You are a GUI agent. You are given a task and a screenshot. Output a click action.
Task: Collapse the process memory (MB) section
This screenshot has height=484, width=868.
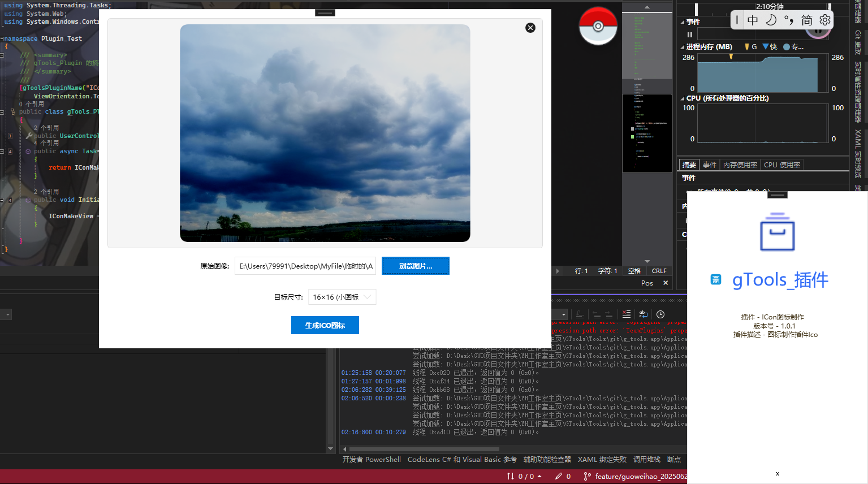coord(683,47)
